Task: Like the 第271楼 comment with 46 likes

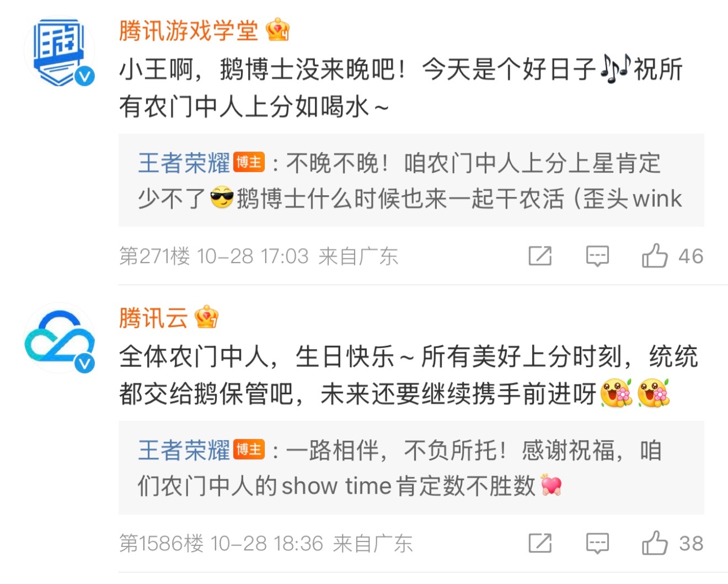Action: pyautogui.click(x=672, y=256)
